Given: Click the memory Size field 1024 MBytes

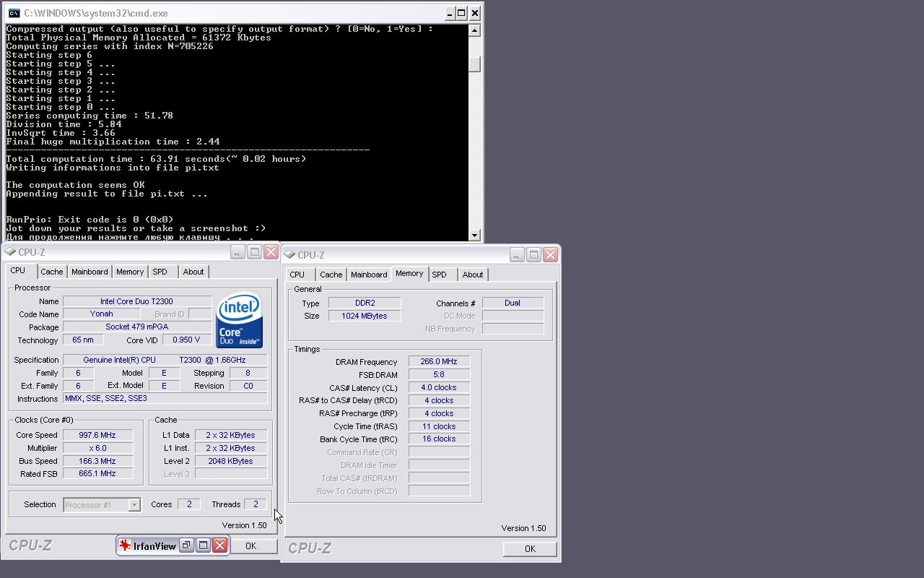Looking at the screenshot, I should click(x=365, y=316).
